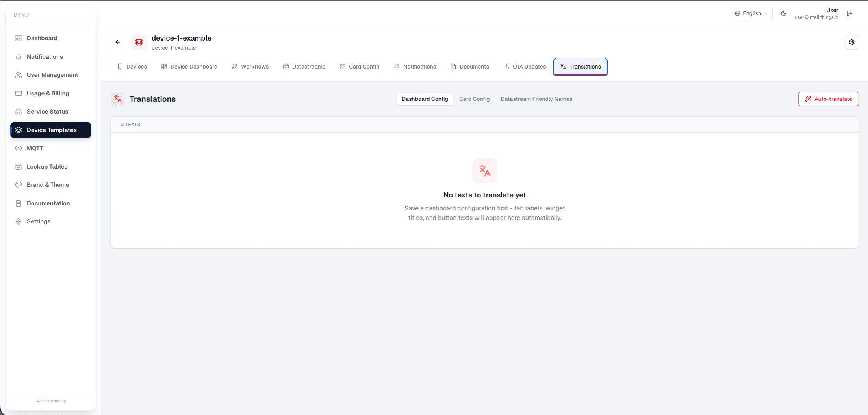Click the User Management people icon
This screenshot has height=415, width=868.
(19, 75)
